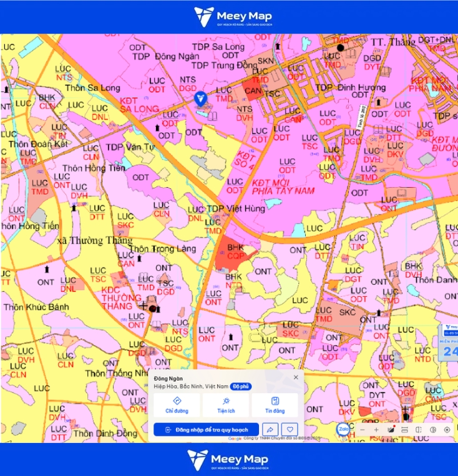Viewport: 458px width, 476px height.
Task: Click the zoom out minus icon
Action: [363, 430]
